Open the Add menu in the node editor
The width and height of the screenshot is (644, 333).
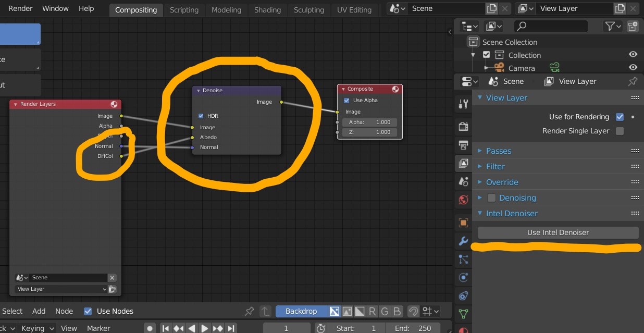39,311
